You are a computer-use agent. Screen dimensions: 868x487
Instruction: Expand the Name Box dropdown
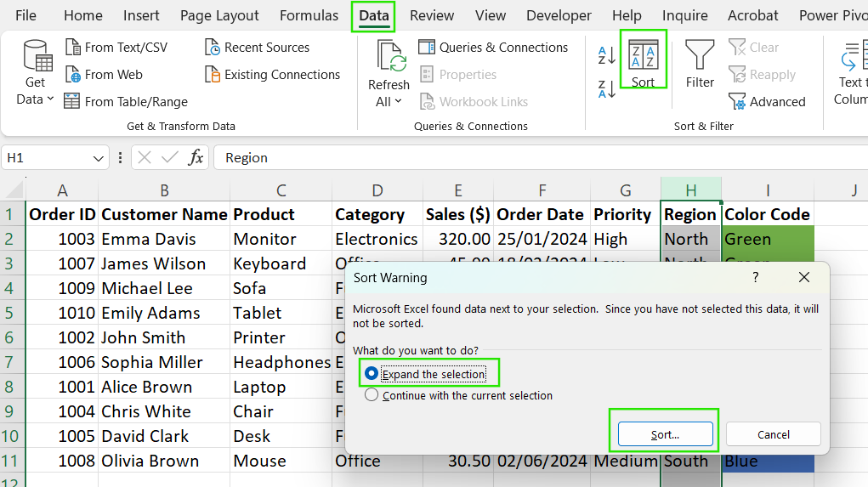[x=98, y=158]
